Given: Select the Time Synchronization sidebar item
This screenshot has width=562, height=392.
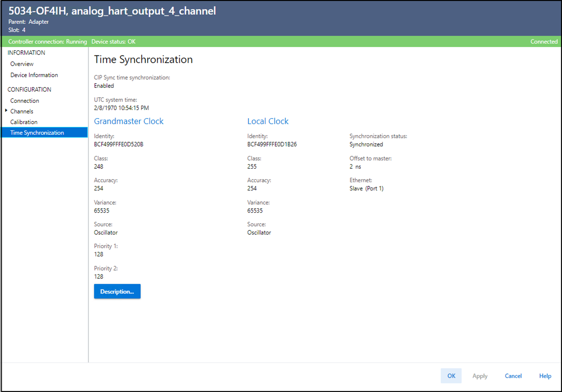Looking at the screenshot, I should click(37, 133).
